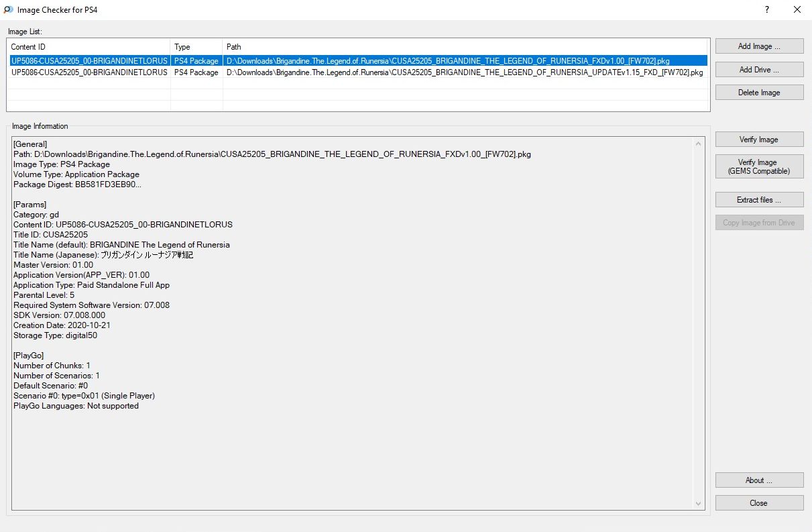Click the Delete Image button

tap(759, 93)
